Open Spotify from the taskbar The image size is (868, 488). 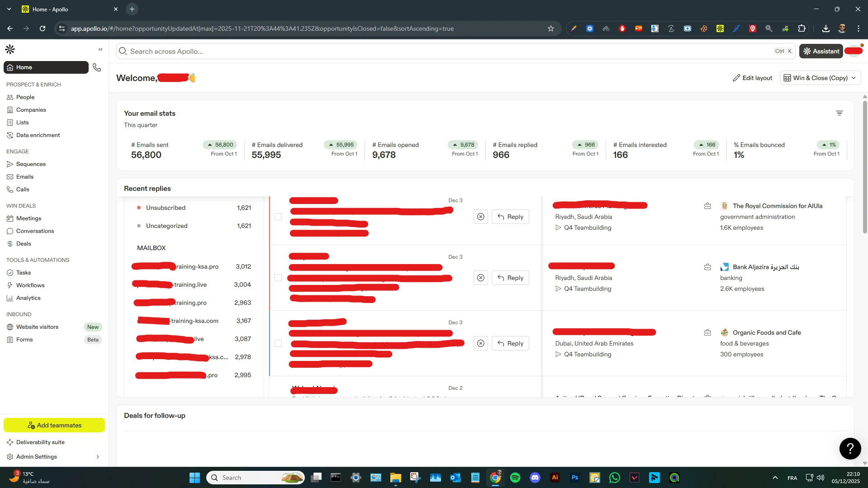click(515, 478)
